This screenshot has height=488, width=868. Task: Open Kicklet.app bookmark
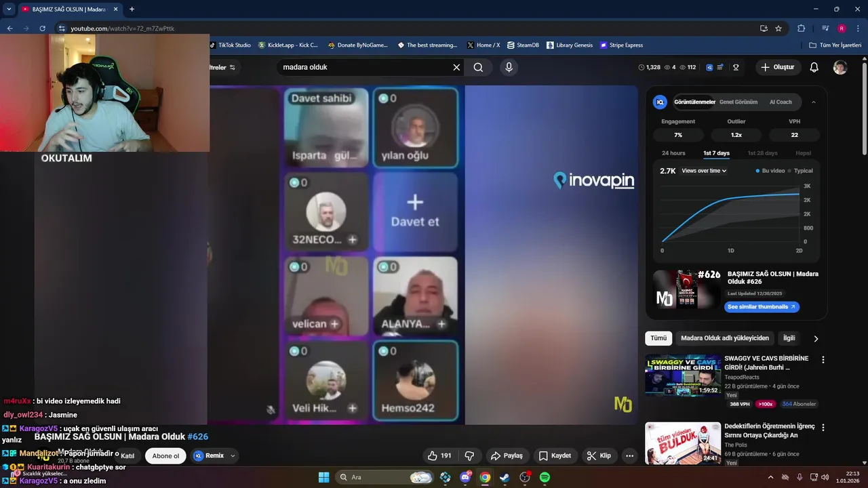click(x=288, y=45)
